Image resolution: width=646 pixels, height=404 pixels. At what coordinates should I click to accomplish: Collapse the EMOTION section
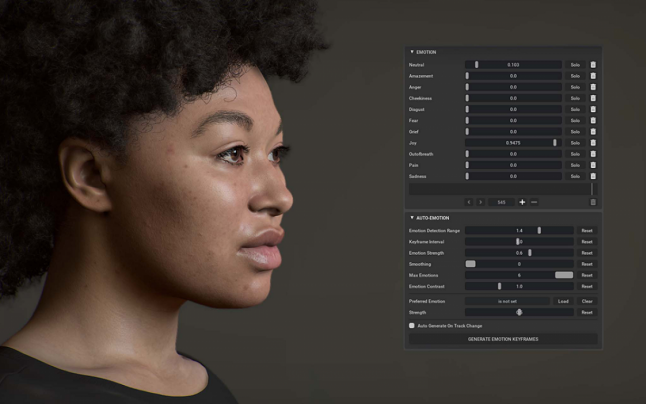coord(412,52)
